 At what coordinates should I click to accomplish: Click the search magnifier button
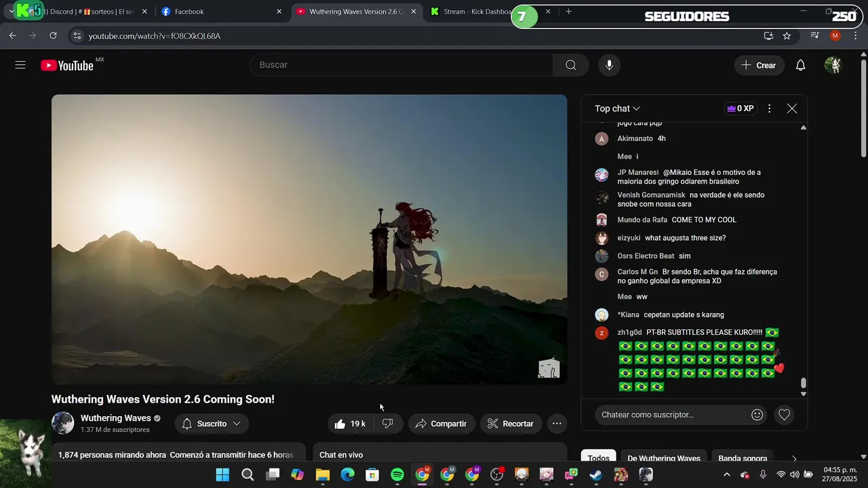[570, 65]
